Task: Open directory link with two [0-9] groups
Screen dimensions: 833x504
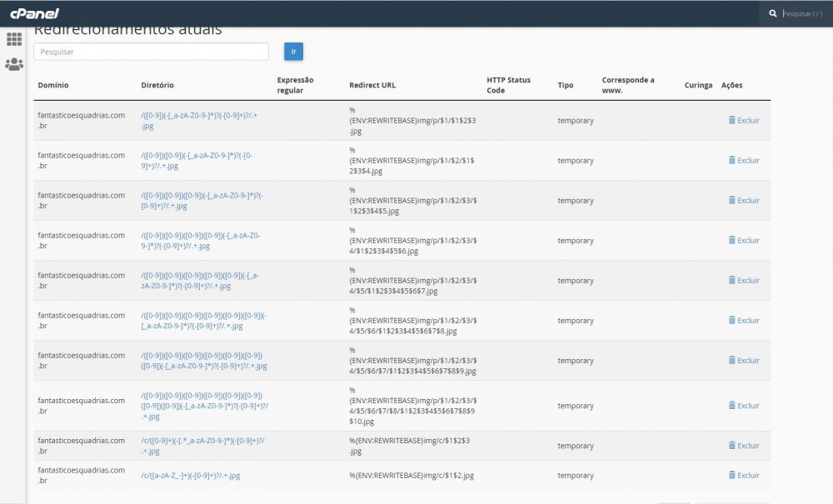Action: pos(197,161)
